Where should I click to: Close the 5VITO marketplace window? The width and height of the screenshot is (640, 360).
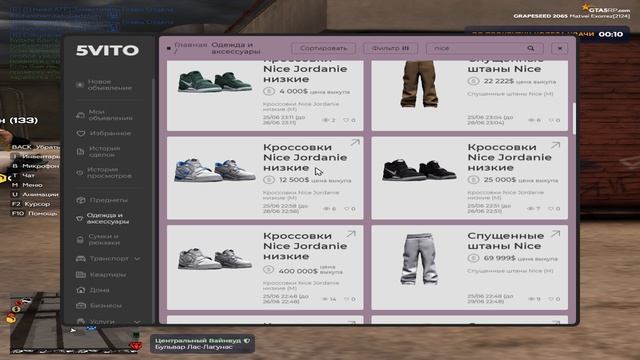tap(560, 48)
